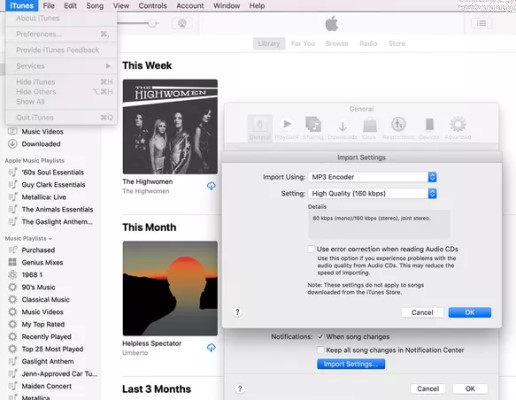Open the Guy Clark Essentials playlist
Viewport: 516px width, 400px height.
[53, 185]
